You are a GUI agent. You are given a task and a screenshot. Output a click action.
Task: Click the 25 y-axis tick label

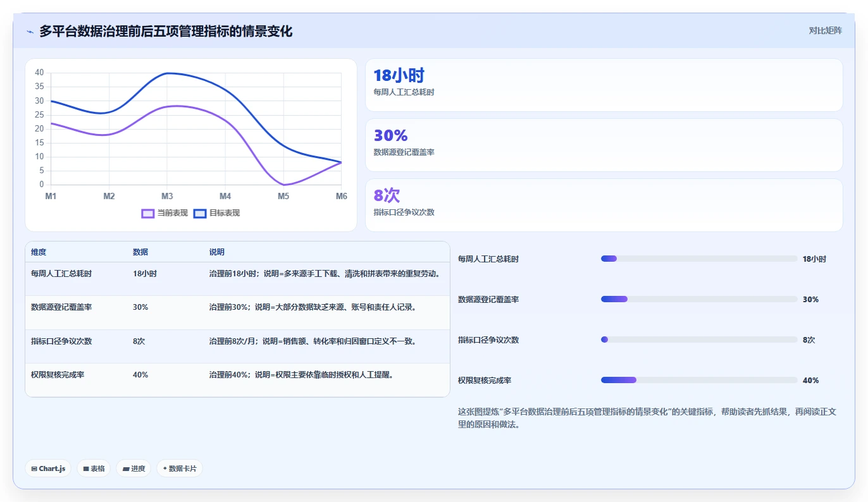tap(39, 114)
